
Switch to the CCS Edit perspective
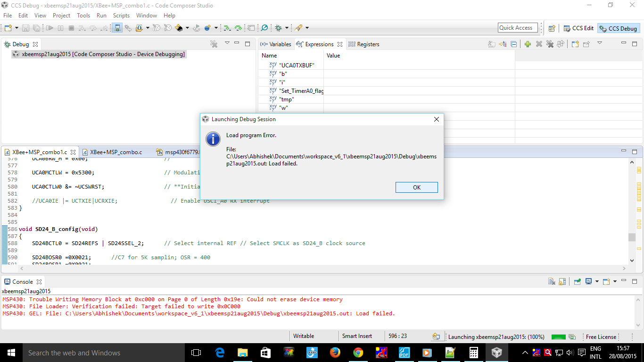pyautogui.click(x=578, y=28)
